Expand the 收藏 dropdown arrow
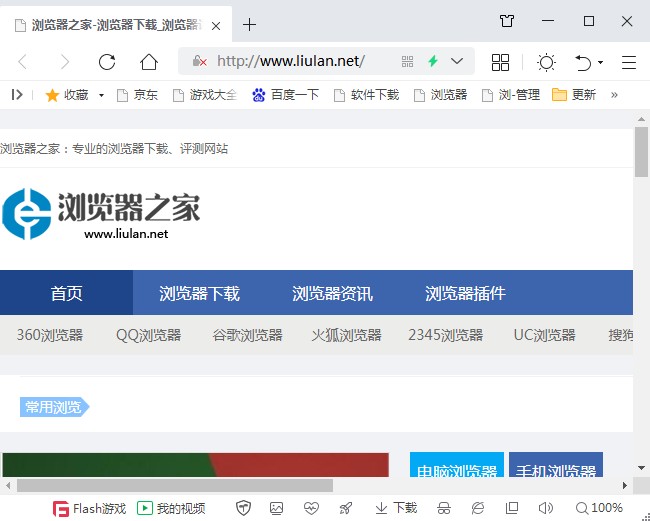The image size is (650, 521). [x=101, y=95]
